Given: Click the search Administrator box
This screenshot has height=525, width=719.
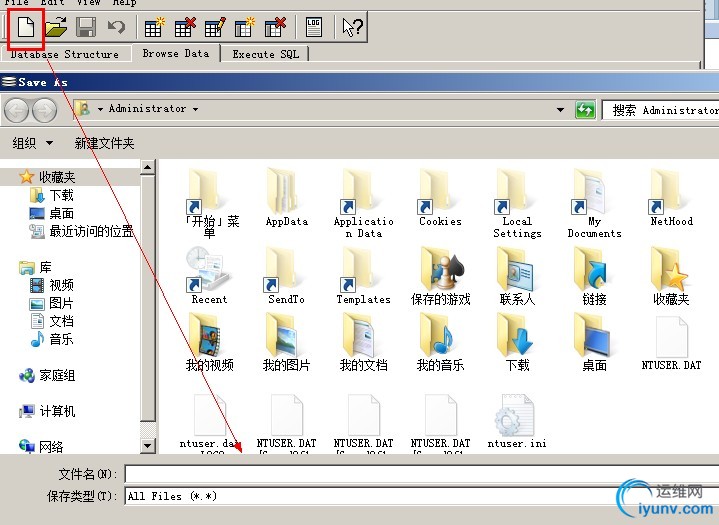Looking at the screenshot, I should [x=660, y=110].
